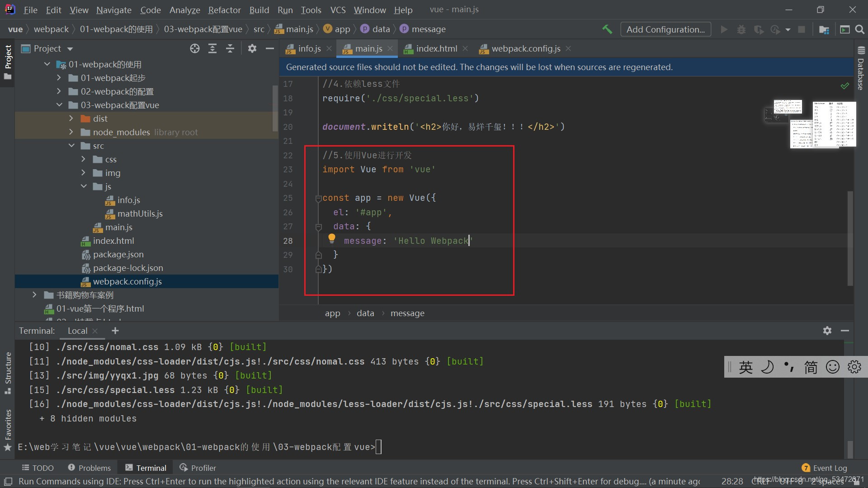
Task: Toggle Project tool window side button
Action: pyautogui.click(x=8, y=62)
